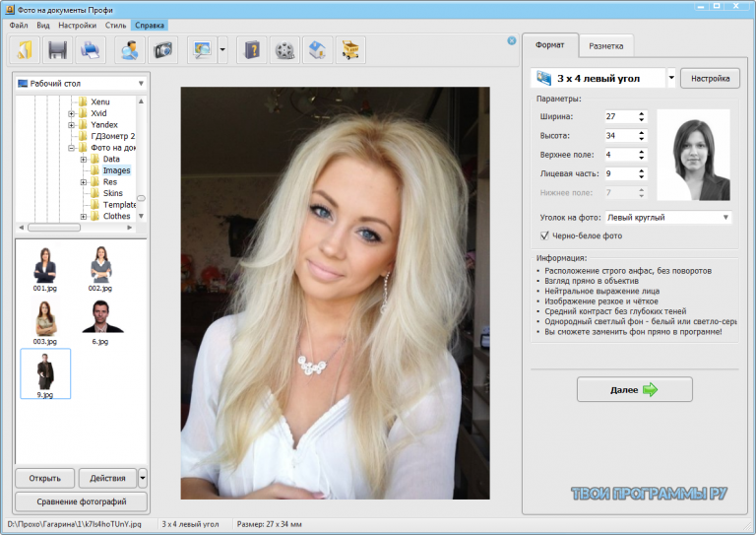Click the new project toolbar icon

tap(25, 49)
